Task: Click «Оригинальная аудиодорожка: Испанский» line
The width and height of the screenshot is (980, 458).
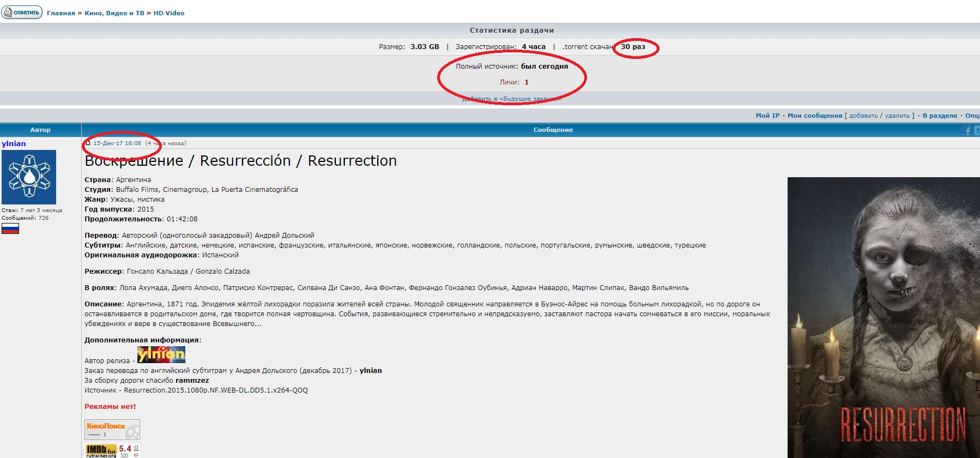Action: pos(161,255)
